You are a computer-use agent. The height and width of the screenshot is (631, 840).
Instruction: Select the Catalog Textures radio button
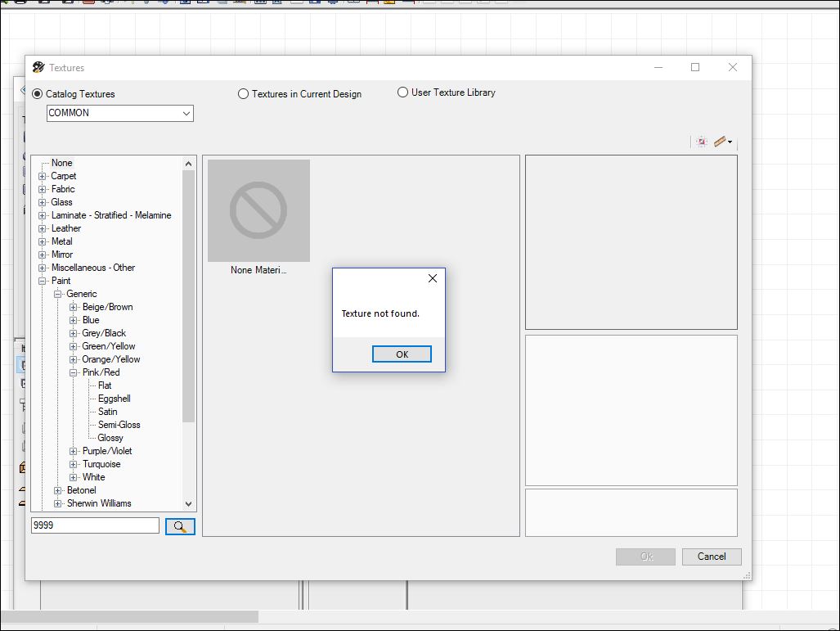coord(38,94)
